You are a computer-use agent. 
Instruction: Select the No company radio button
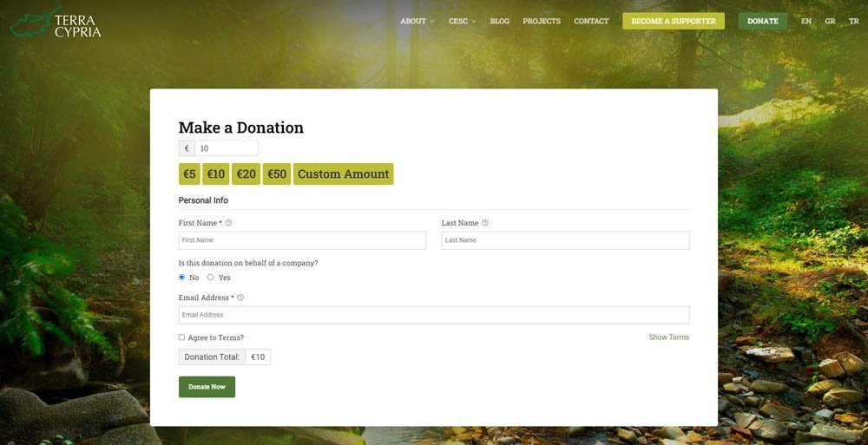coord(182,278)
